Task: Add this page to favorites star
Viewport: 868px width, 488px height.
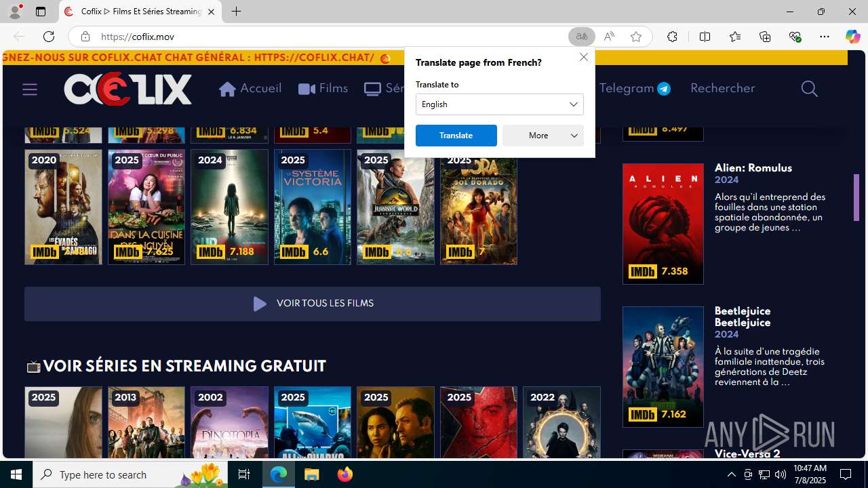Action: point(635,37)
